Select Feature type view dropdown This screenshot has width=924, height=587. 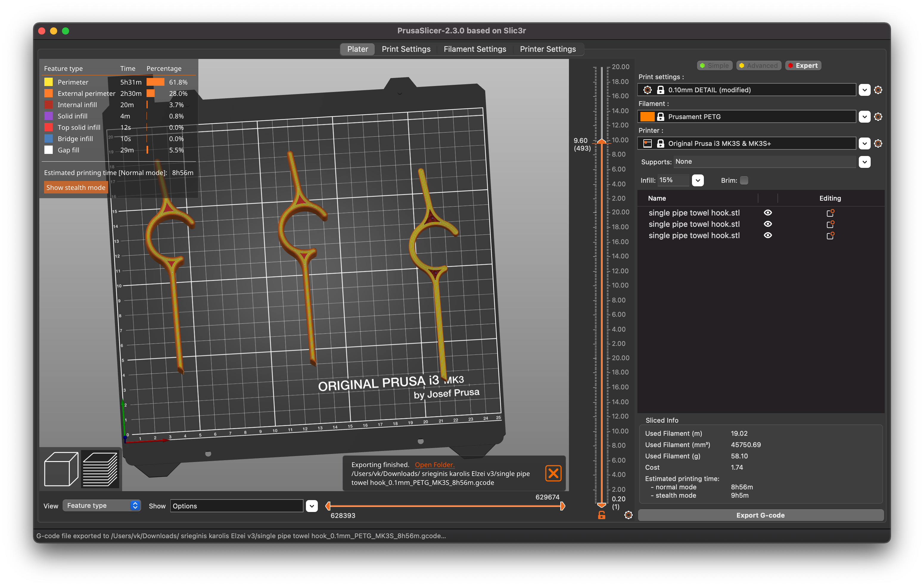pos(102,505)
